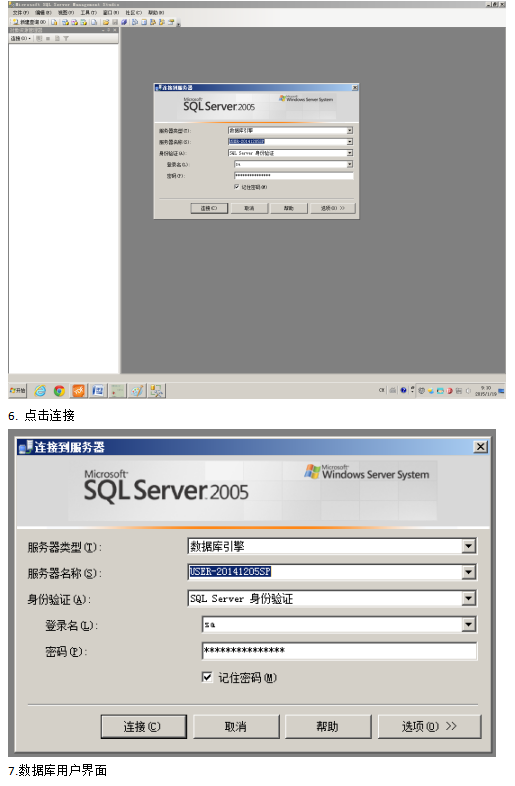
Task: Expand 身份验证 dropdown in the enlarged dialog
Action: pos(468,599)
